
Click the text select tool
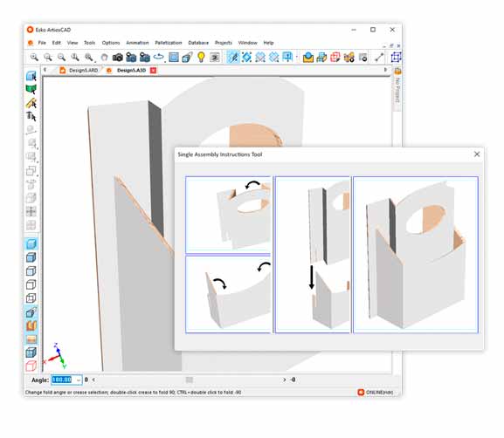[x=31, y=116]
